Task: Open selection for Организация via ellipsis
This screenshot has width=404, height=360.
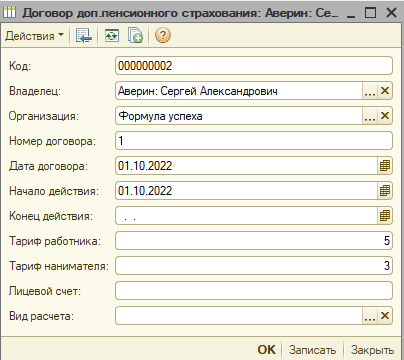Action: coord(370,116)
